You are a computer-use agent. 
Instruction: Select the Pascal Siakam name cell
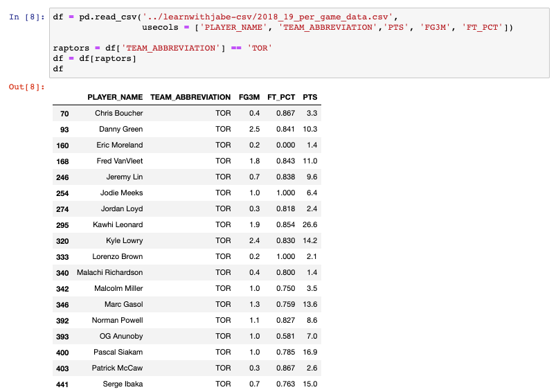pyautogui.click(x=118, y=353)
